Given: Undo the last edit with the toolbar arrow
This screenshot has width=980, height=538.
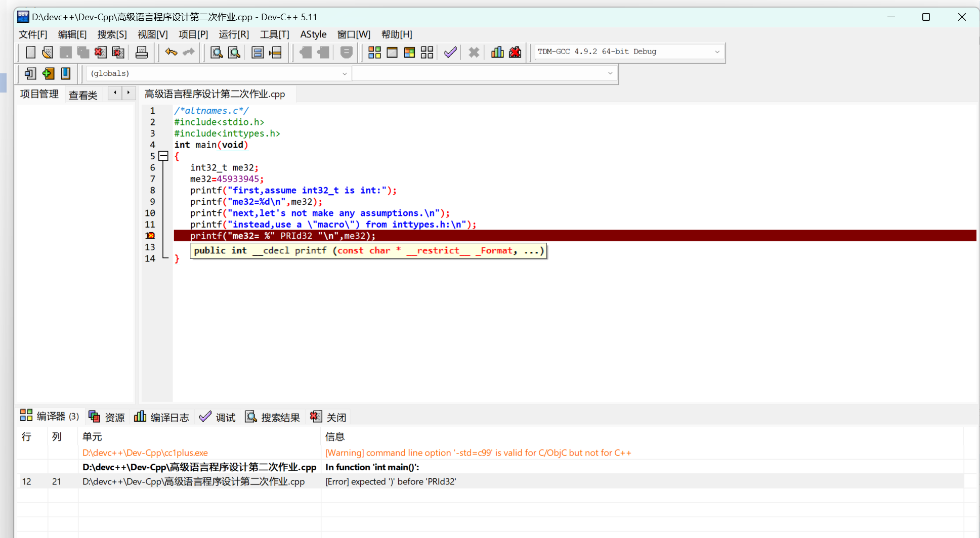Looking at the screenshot, I should pos(171,52).
